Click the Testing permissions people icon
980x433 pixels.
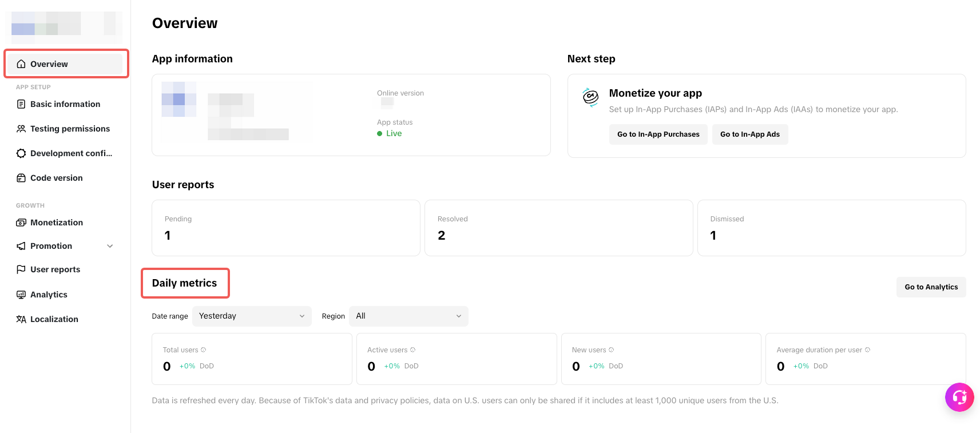pyautogui.click(x=21, y=129)
